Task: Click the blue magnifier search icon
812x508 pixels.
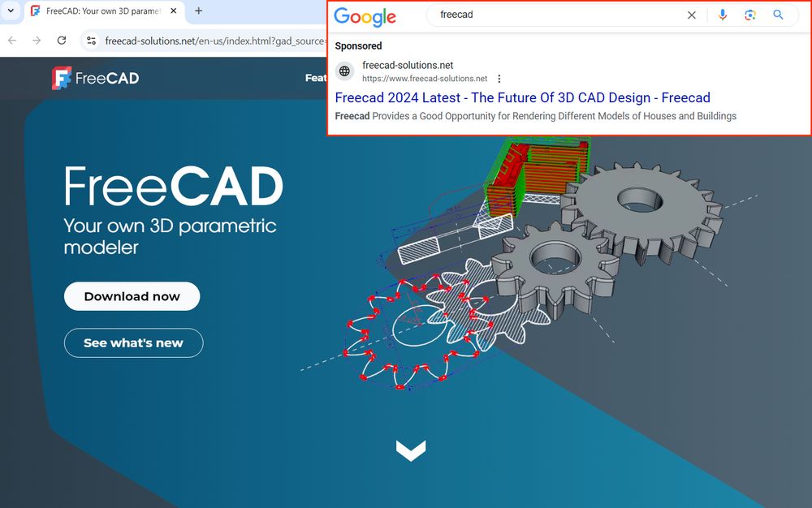Action: (778, 15)
